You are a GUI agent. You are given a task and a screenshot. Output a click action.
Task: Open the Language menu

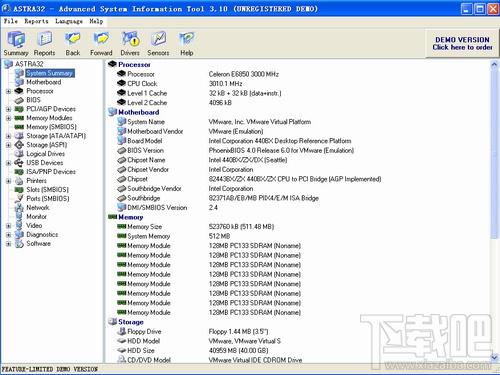point(69,21)
